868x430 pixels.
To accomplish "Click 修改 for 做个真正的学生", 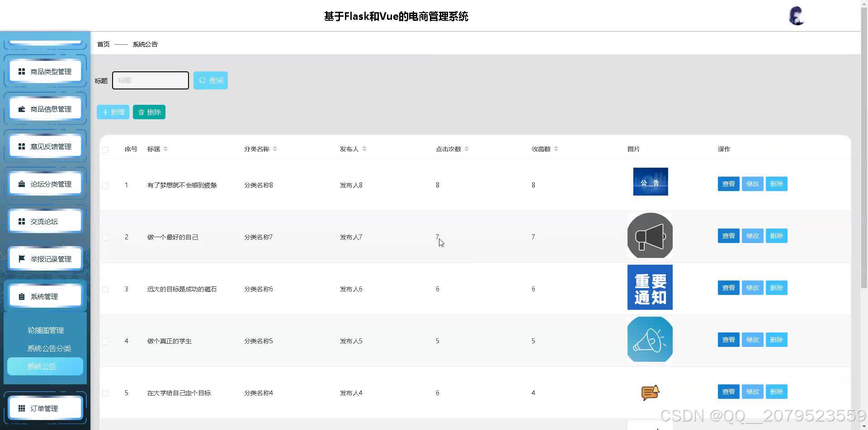I will pos(752,340).
